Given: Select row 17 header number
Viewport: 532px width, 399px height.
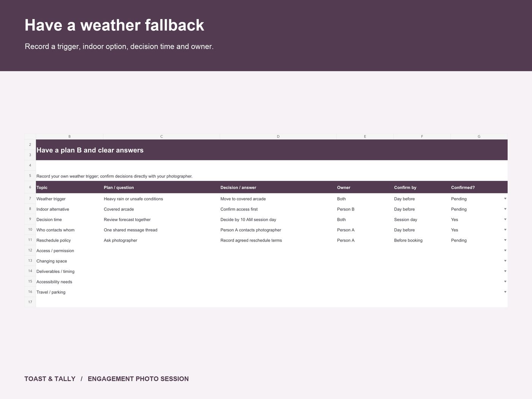Looking at the screenshot, I should pyautogui.click(x=30, y=302).
